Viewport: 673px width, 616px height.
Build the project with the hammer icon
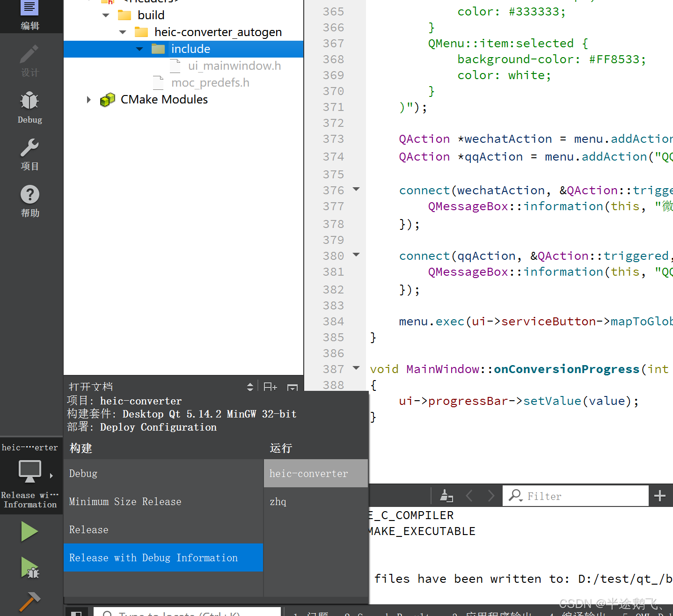click(x=29, y=601)
